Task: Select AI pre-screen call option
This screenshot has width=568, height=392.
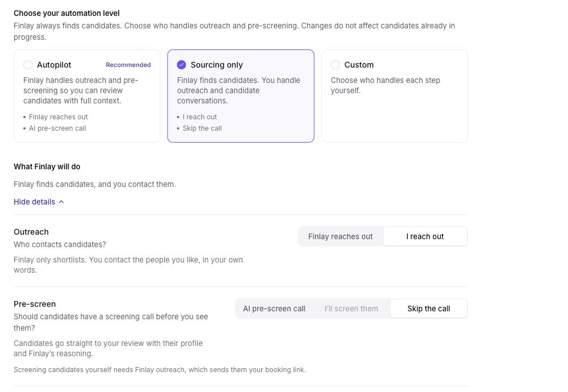Action: coord(274,308)
